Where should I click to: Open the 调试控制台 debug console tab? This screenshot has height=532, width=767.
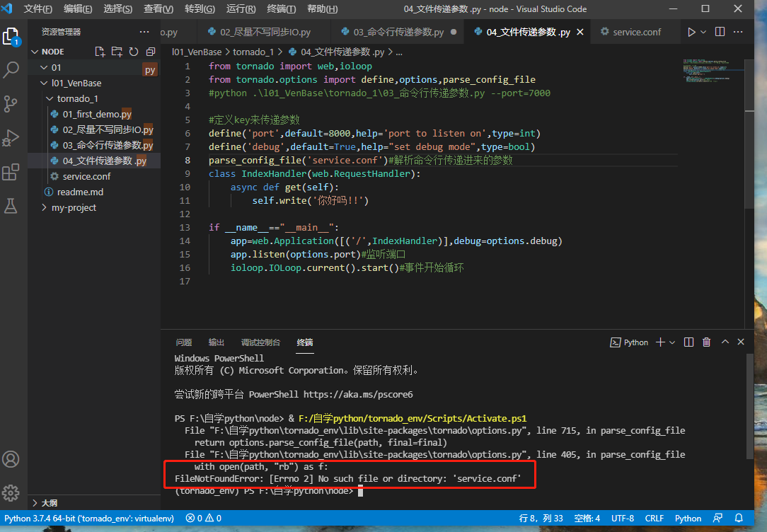click(x=260, y=342)
